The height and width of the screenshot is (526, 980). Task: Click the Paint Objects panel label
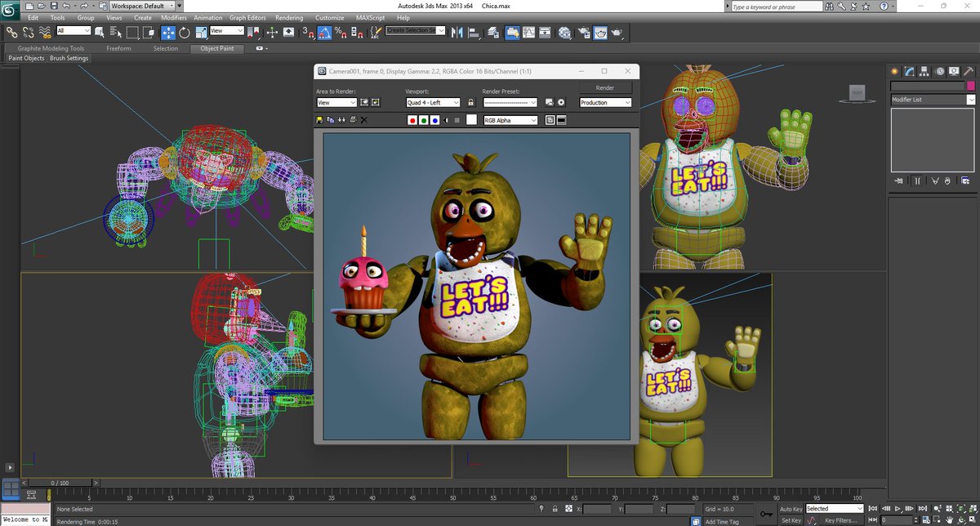coord(27,58)
